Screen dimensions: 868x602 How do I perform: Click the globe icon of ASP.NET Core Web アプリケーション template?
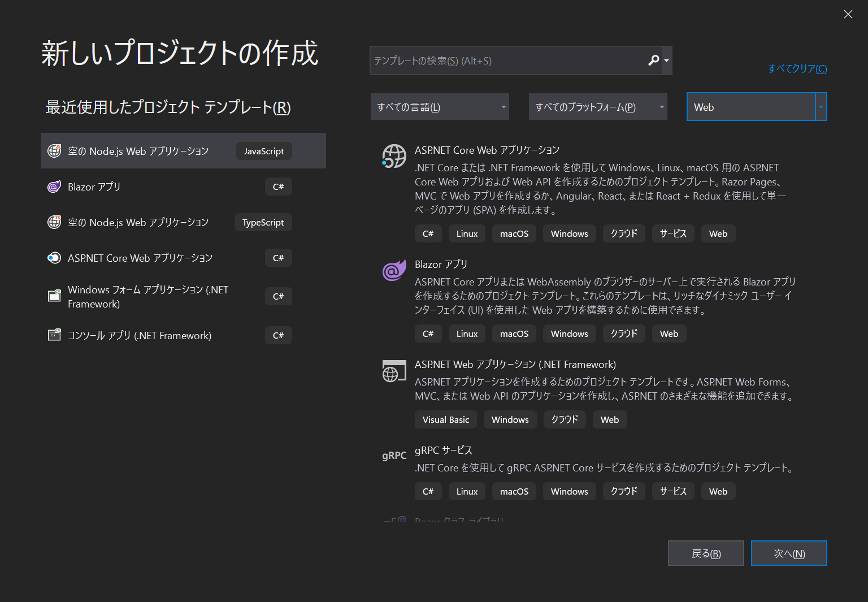(394, 156)
